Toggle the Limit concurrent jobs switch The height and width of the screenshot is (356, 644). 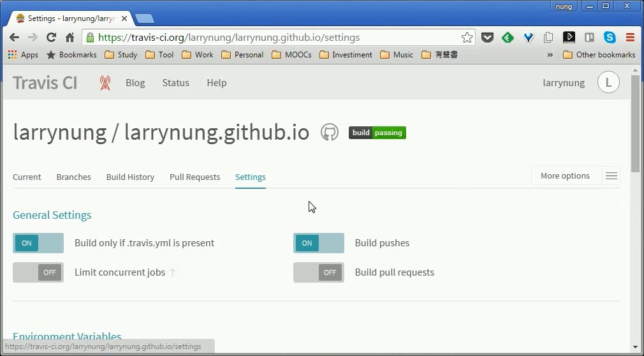click(x=38, y=272)
